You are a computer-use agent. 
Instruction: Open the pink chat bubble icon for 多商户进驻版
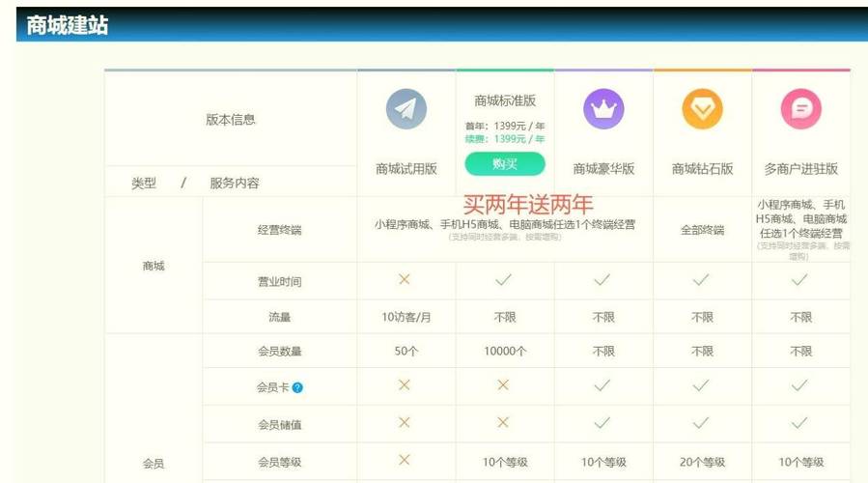(800, 109)
